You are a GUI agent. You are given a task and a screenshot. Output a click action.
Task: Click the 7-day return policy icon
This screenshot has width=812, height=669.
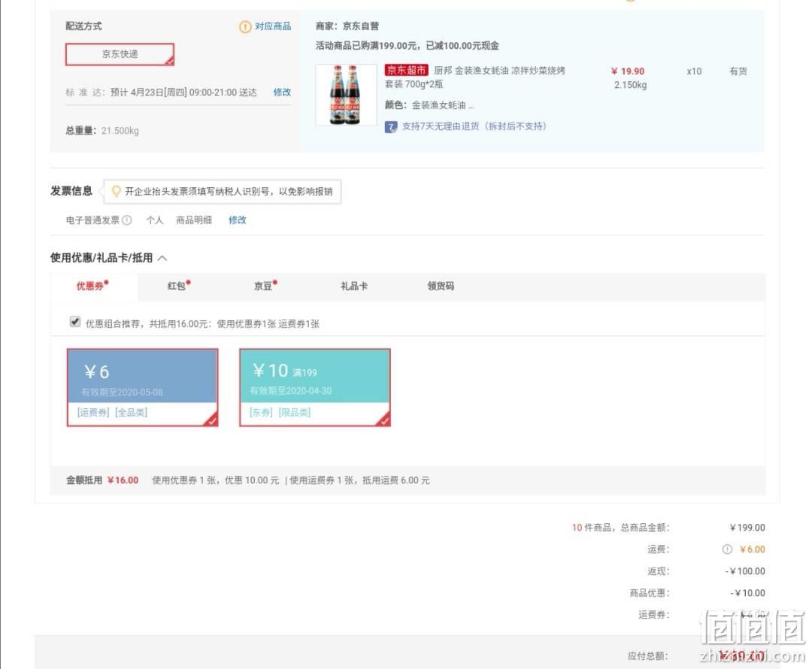click(391, 127)
